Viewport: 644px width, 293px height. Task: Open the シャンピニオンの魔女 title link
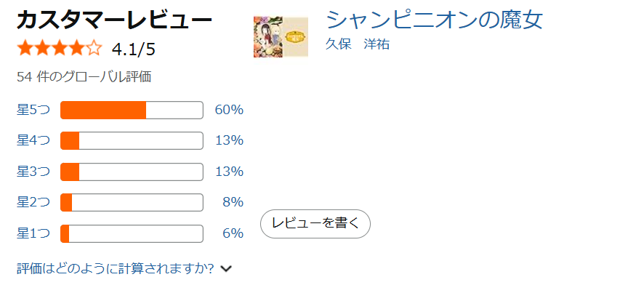point(435,19)
